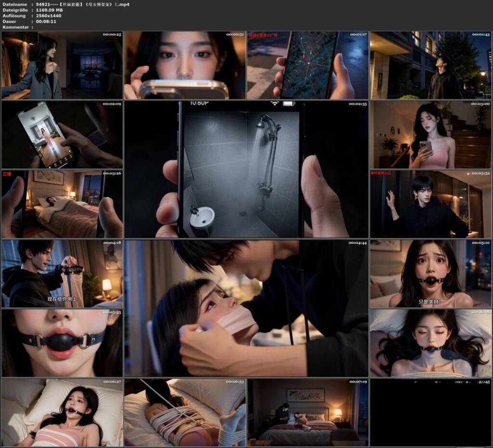
Task: Select the final all-black thumbnail
Action: (431, 412)
